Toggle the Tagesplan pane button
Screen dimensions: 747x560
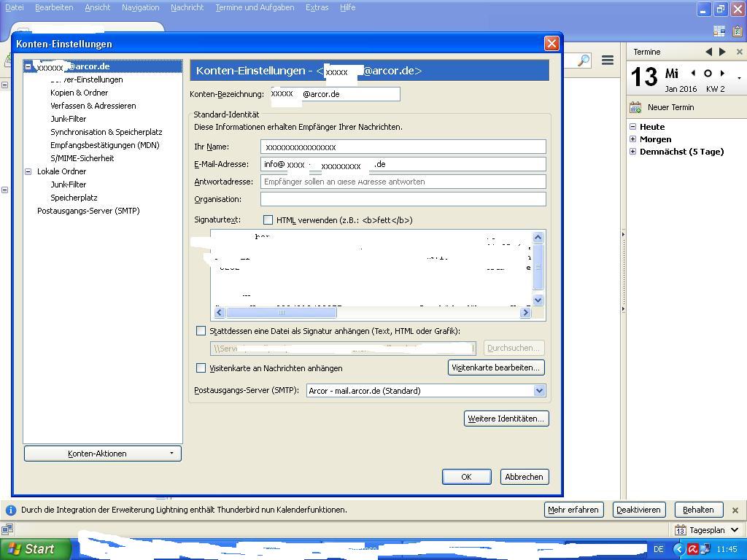[706, 529]
